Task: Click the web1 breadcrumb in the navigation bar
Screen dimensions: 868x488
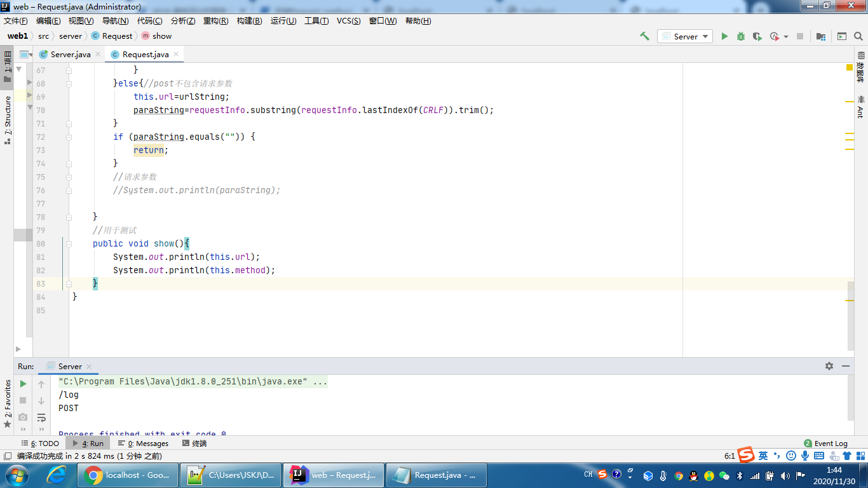Action: coord(18,36)
